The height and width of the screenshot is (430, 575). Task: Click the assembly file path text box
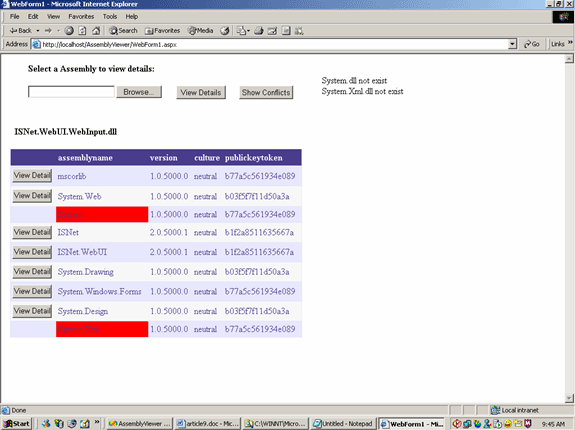[x=71, y=92]
